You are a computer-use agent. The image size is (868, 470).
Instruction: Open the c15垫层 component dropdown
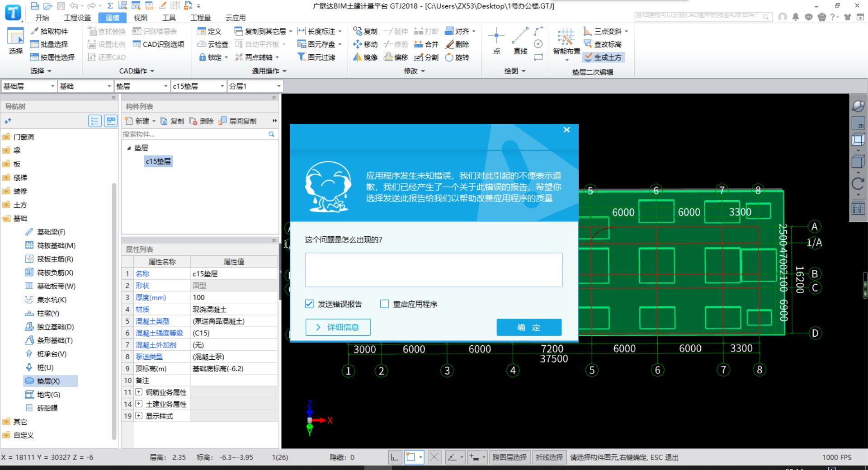(x=198, y=86)
